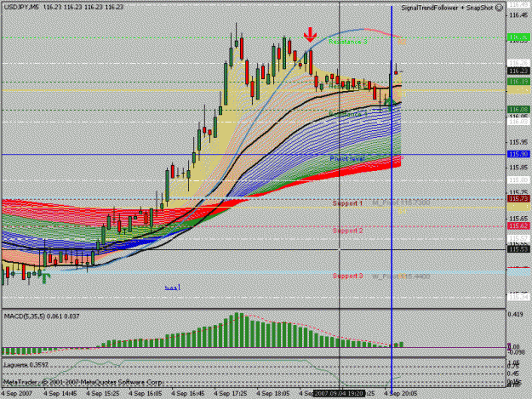Click the 4 Sep 17:25 time axis label
Image resolution: width=532 pixels, height=399 pixels.
click(231, 394)
